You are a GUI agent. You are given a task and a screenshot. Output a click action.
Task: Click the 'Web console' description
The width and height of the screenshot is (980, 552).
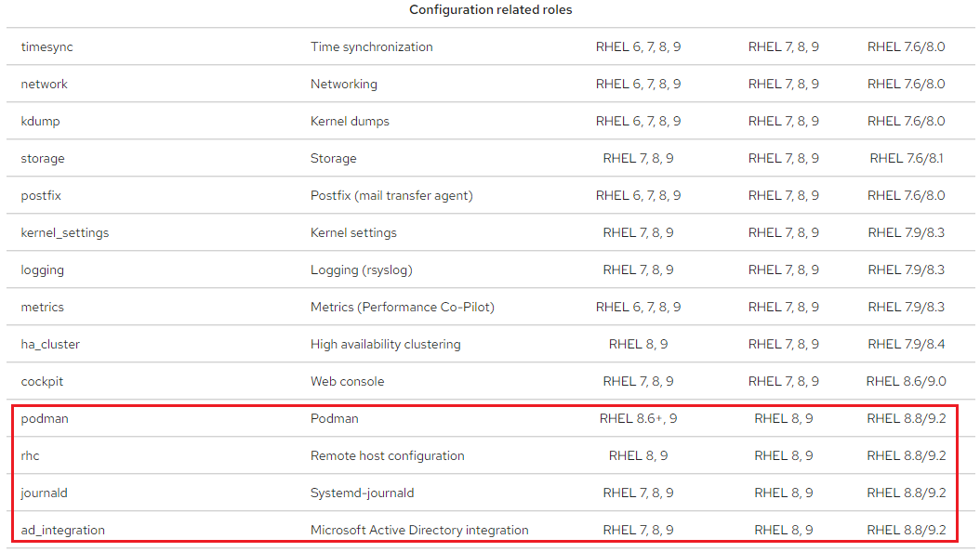[x=347, y=381]
